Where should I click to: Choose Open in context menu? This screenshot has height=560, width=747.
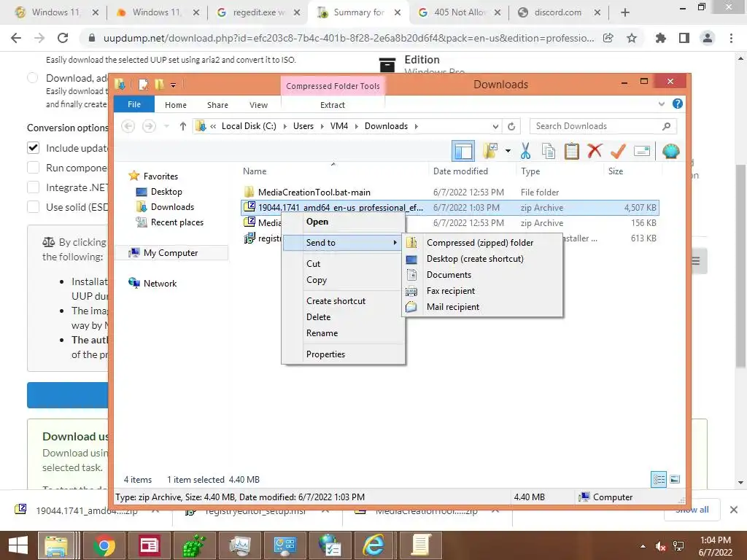(x=343, y=222)
